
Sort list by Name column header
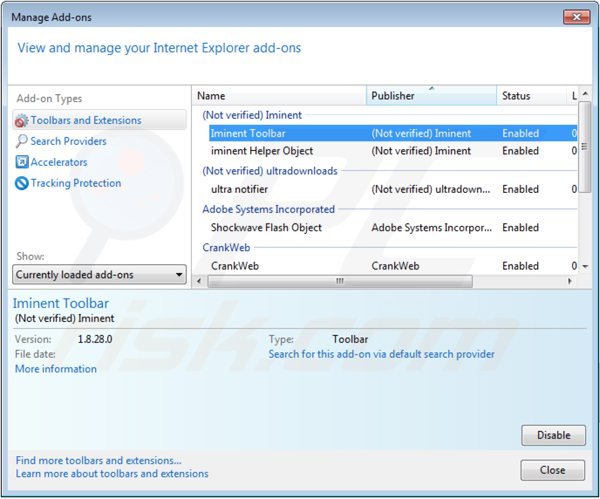tap(279, 96)
